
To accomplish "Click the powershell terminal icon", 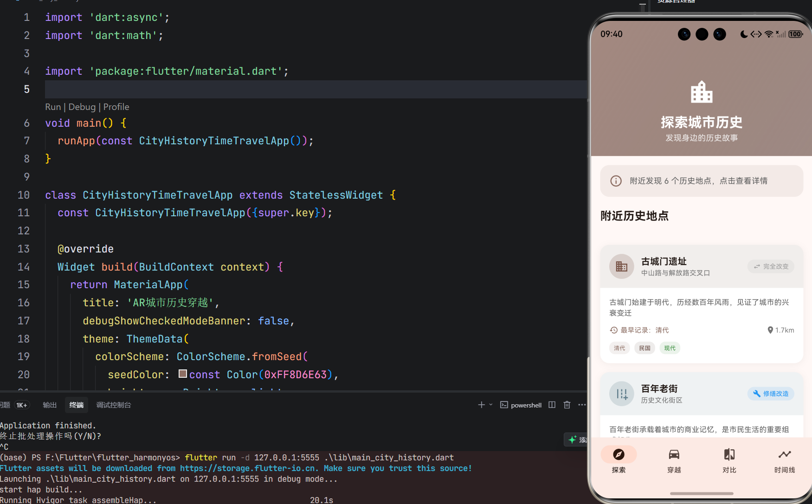I will click(504, 405).
